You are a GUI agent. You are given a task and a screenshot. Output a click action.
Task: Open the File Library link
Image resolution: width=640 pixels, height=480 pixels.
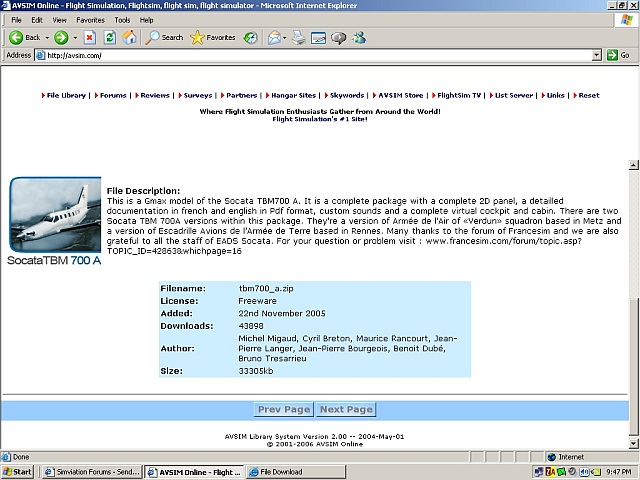[66, 95]
